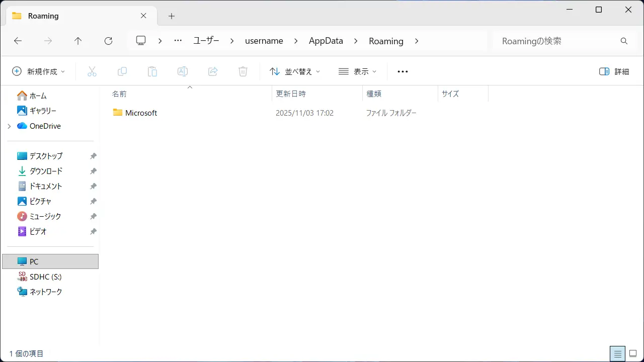Expand the OneDrive tree node
Viewport: 644px width, 362px height.
[9, 126]
